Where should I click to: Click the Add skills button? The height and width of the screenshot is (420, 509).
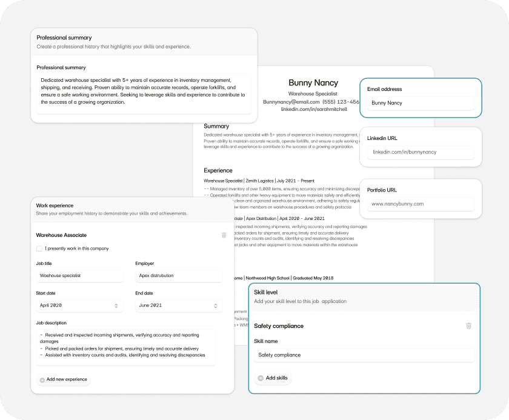[273, 378]
